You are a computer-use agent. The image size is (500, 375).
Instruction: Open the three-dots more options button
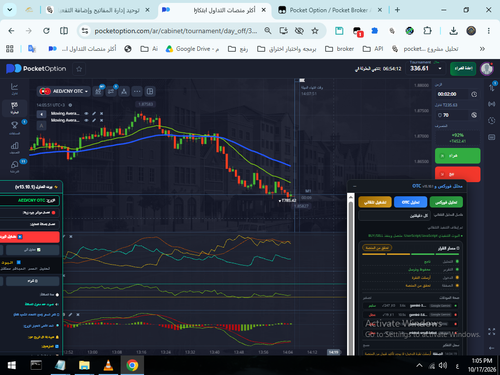137,91
